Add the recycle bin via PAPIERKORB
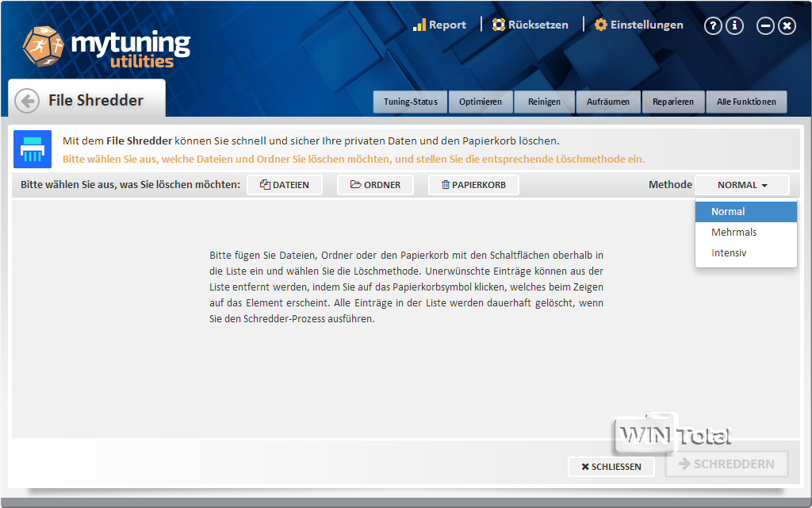 click(473, 185)
